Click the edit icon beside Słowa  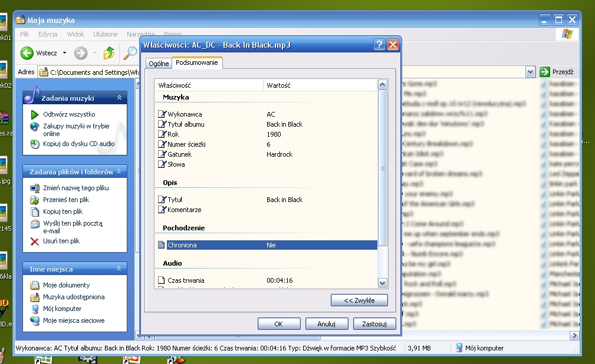pos(162,164)
